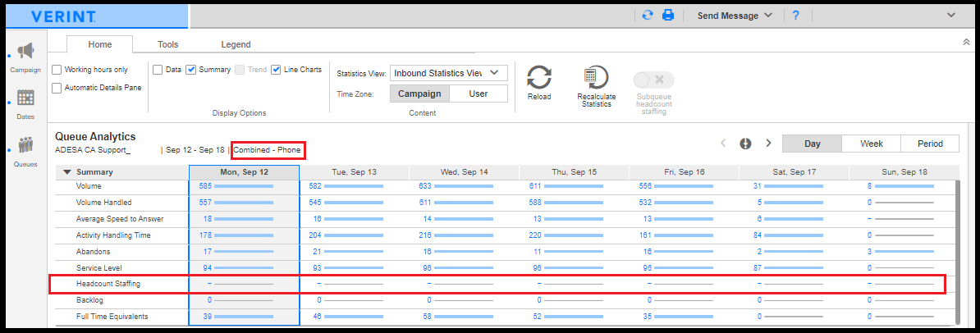Click the Volume row label
Screen dimensions: 980x333
coord(89,186)
